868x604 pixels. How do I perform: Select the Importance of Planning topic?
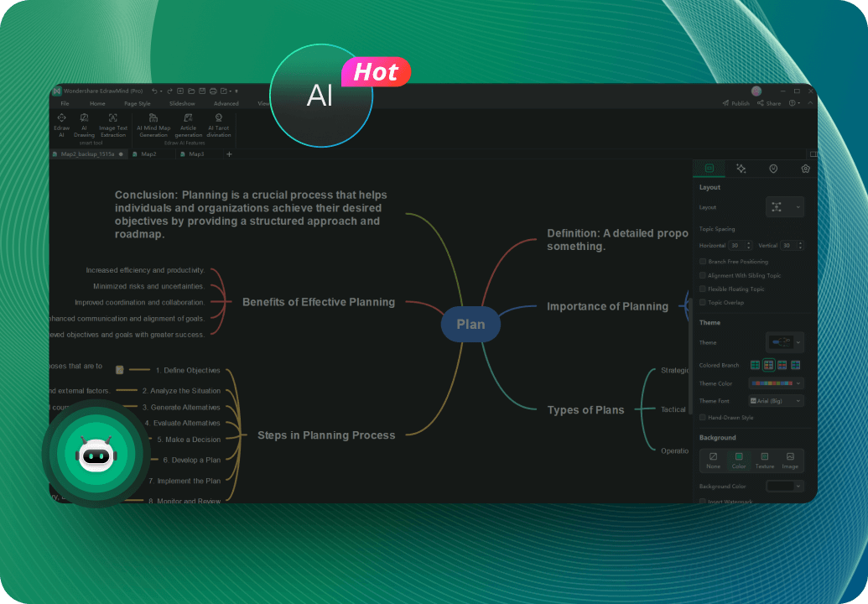607,306
